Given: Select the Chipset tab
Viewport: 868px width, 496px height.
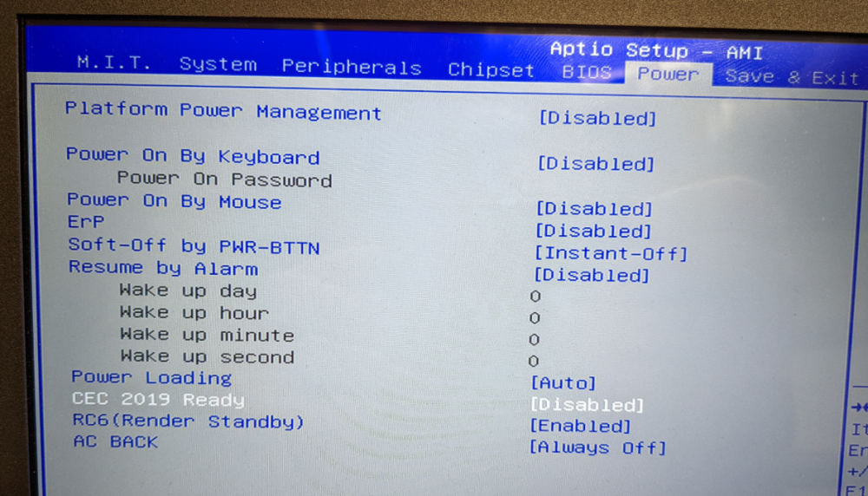Looking at the screenshot, I should 491,69.
